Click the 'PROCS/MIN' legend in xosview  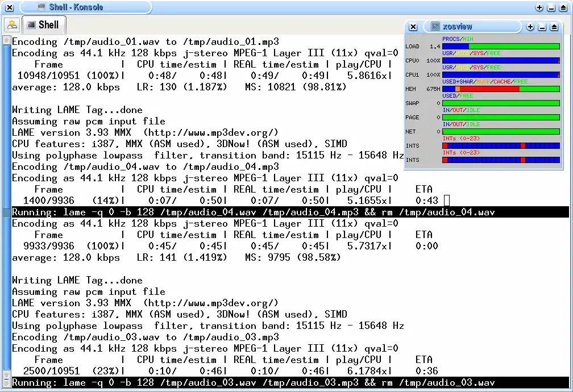[458, 39]
